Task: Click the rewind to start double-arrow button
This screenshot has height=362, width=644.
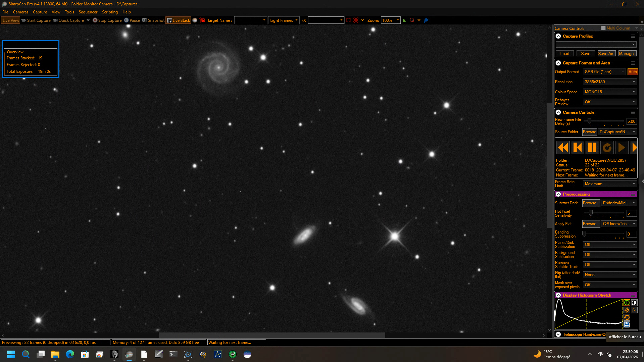Action: [563, 148]
